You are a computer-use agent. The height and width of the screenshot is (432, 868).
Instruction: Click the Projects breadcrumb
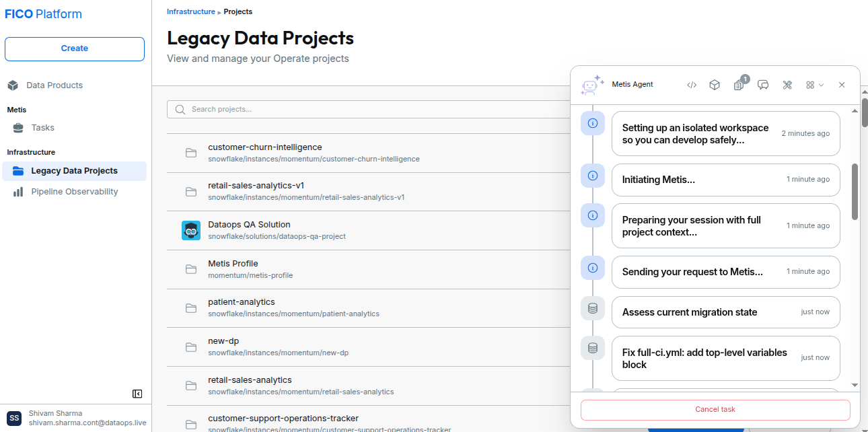pos(238,11)
